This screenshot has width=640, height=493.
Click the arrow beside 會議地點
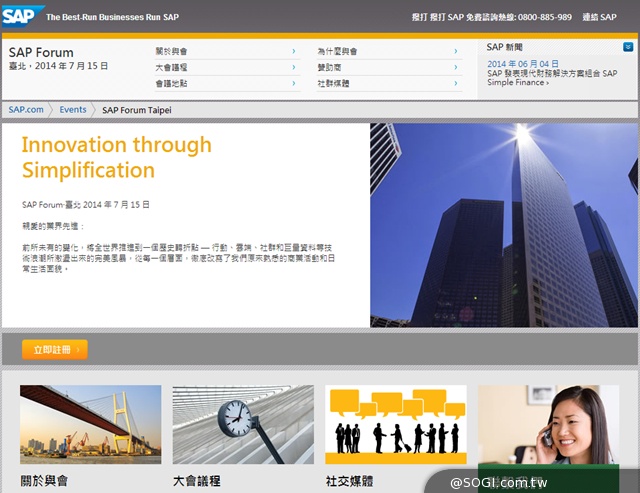click(x=293, y=83)
